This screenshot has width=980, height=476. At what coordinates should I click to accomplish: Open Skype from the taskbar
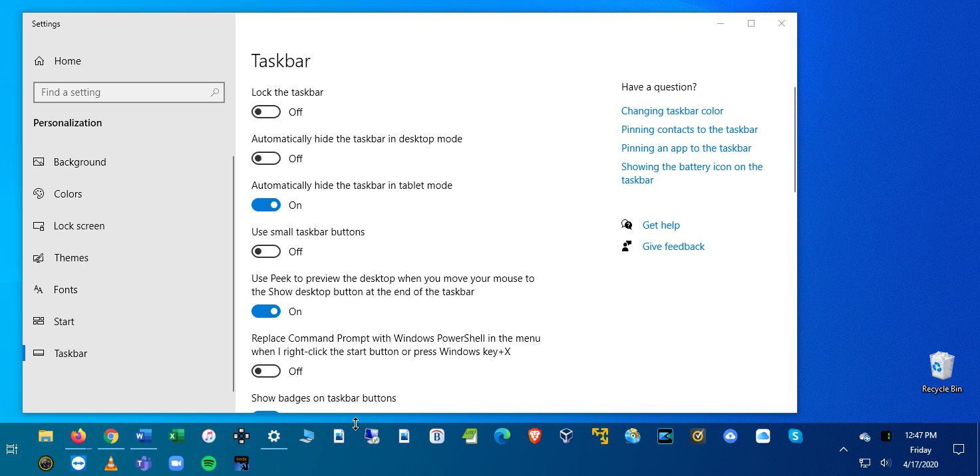[795, 436]
